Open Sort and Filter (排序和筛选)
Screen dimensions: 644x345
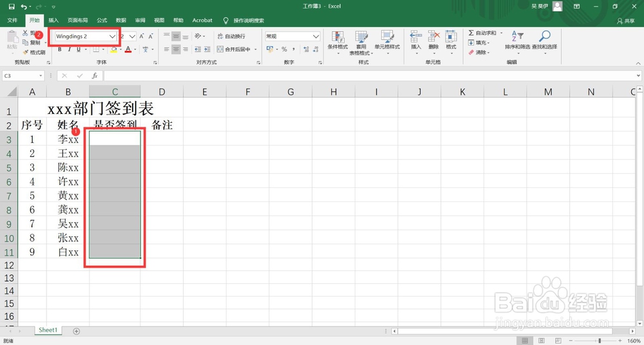[x=518, y=41]
